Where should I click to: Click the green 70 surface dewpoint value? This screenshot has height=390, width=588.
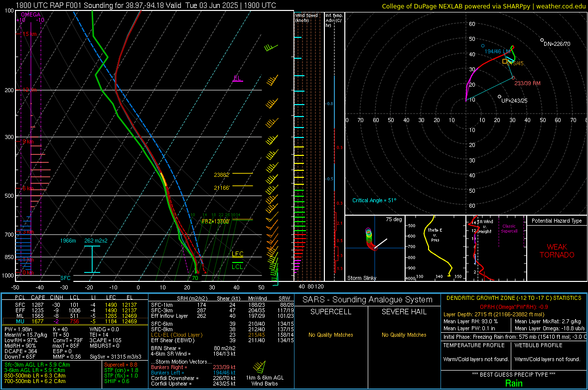(195, 278)
